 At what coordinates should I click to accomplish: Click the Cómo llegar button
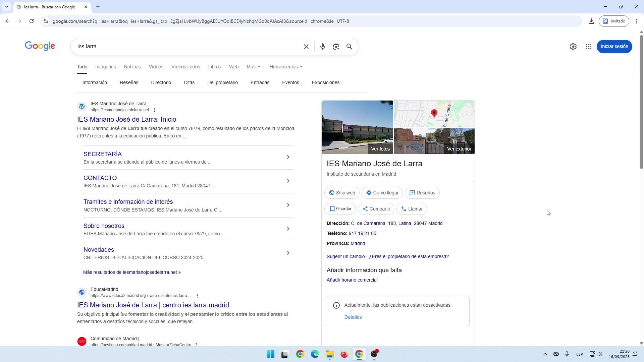[x=382, y=193]
